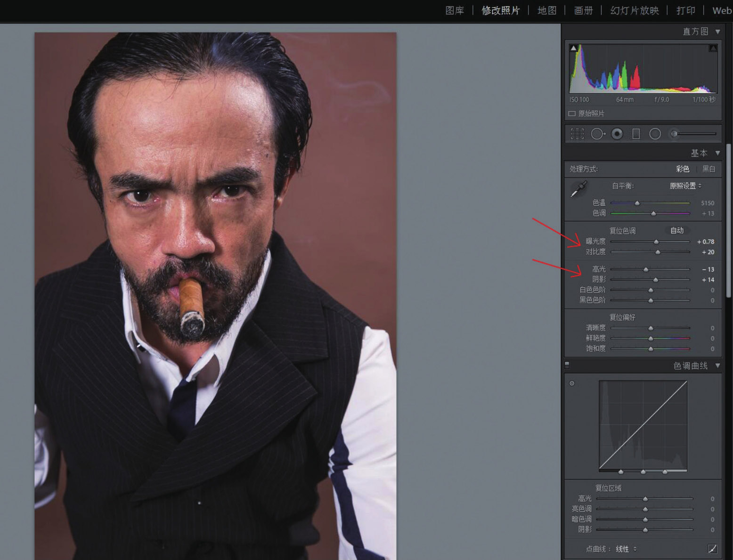The width and height of the screenshot is (733, 560).
Task: Open the 地图 module
Action: tap(547, 10)
